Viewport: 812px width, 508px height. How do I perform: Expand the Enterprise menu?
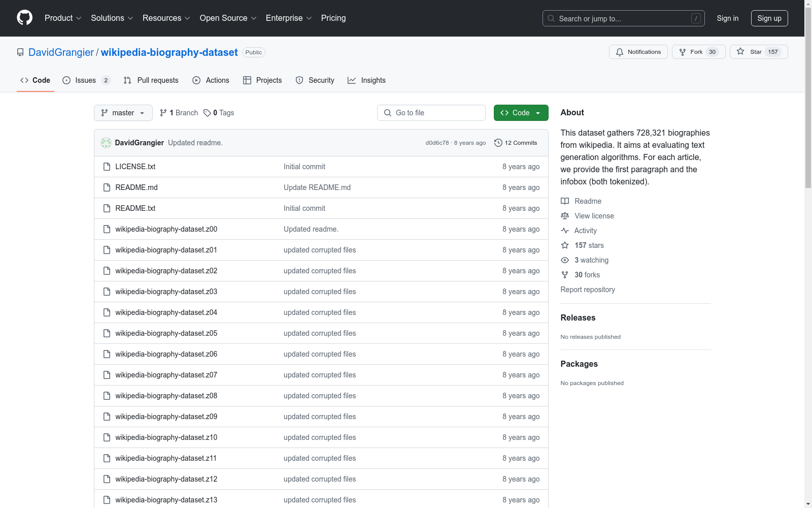[289, 18]
